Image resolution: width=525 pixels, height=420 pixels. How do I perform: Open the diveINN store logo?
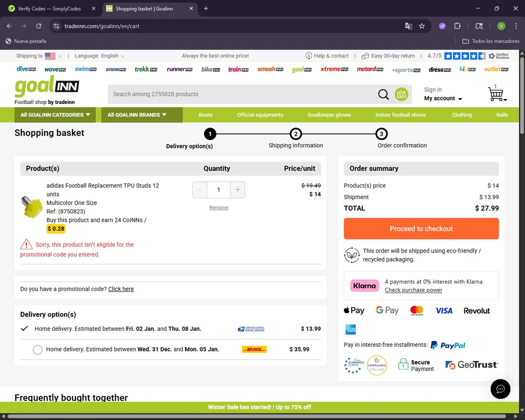coord(26,69)
